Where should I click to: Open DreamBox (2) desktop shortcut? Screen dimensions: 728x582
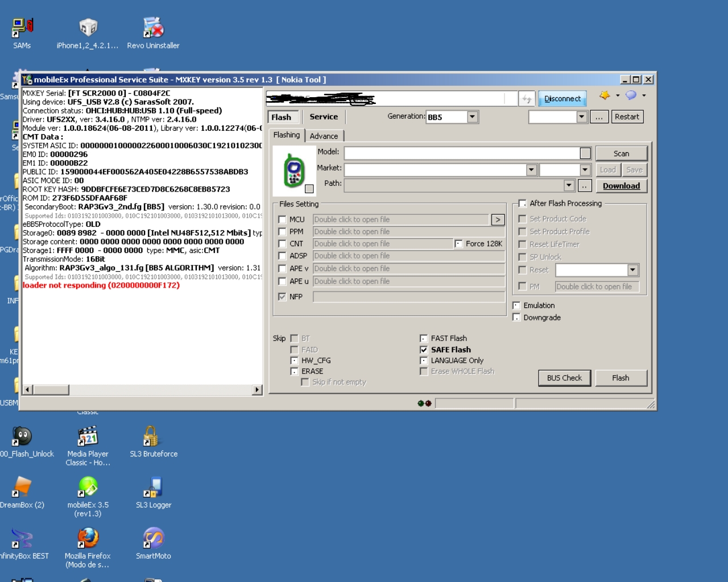click(x=22, y=492)
